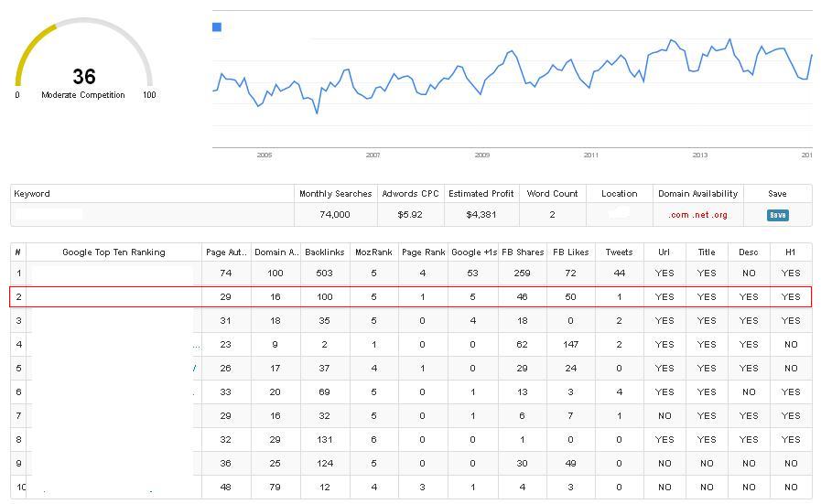The image size is (821, 504).
Task: Click the Domain Availability column header
Action: click(x=697, y=194)
